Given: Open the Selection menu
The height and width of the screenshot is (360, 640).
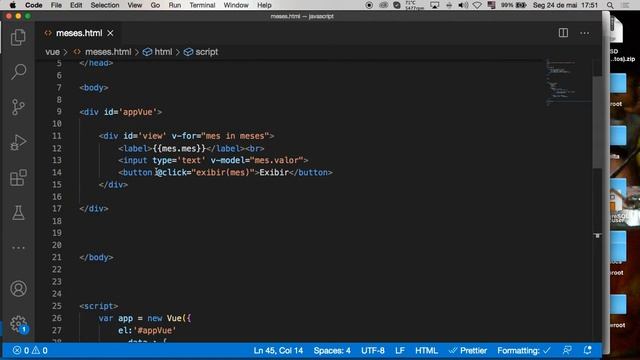Looking at the screenshot, I should [x=105, y=5].
